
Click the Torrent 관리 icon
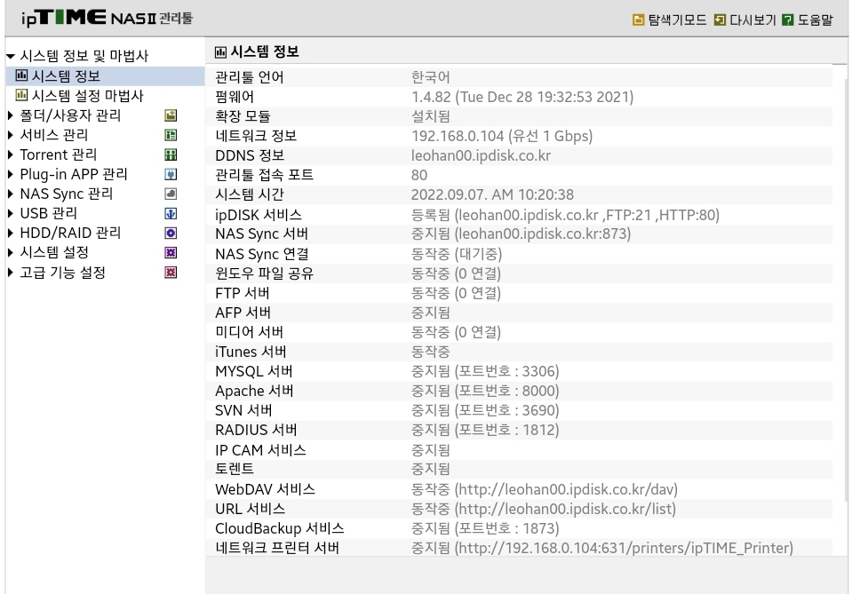click(171, 154)
